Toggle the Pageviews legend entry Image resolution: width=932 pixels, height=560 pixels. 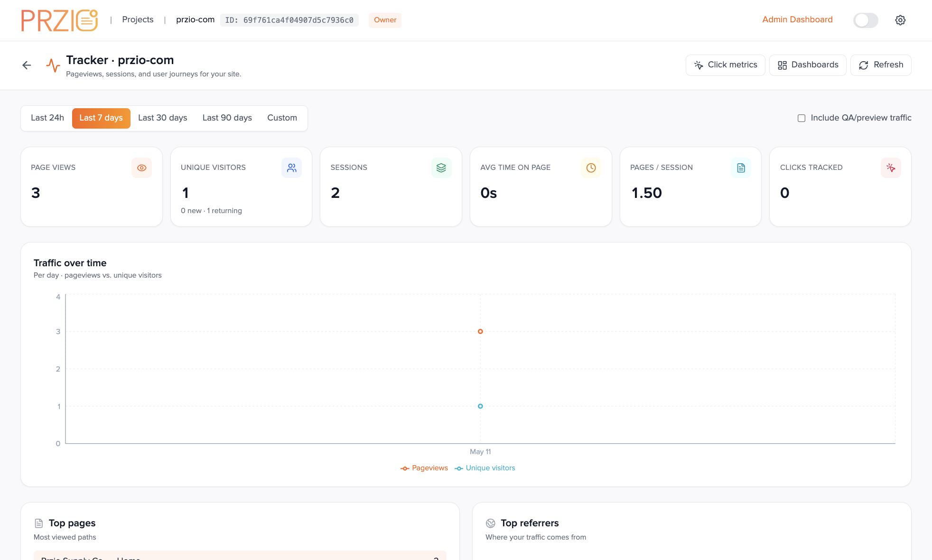pos(424,468)
